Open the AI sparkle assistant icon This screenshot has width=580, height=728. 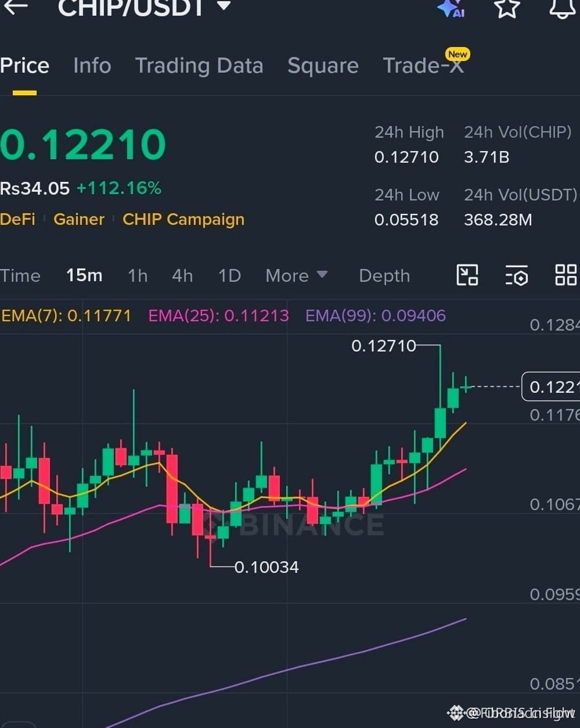(451, 8)
